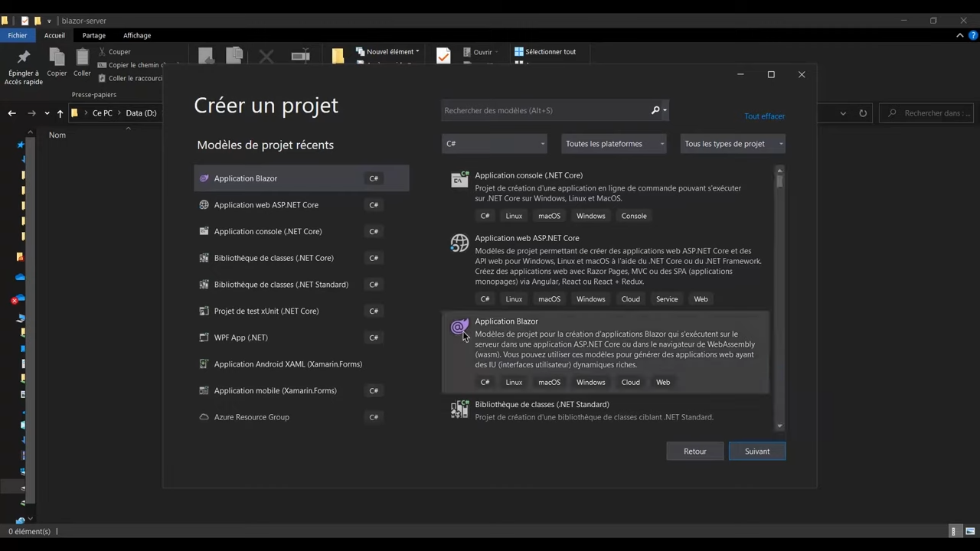980x551 pixels.
Task: Click the Bibliothèque de classes (.NET Standard) icon
Action: coord(459,409)
